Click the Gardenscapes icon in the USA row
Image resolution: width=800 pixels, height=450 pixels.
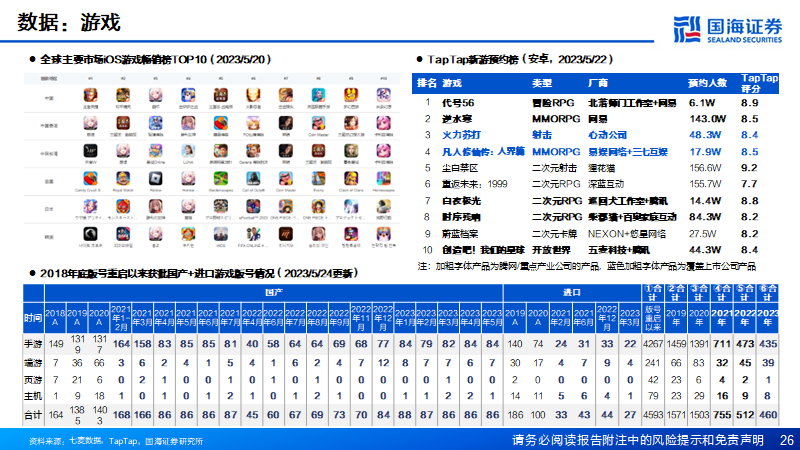[220, 179]
